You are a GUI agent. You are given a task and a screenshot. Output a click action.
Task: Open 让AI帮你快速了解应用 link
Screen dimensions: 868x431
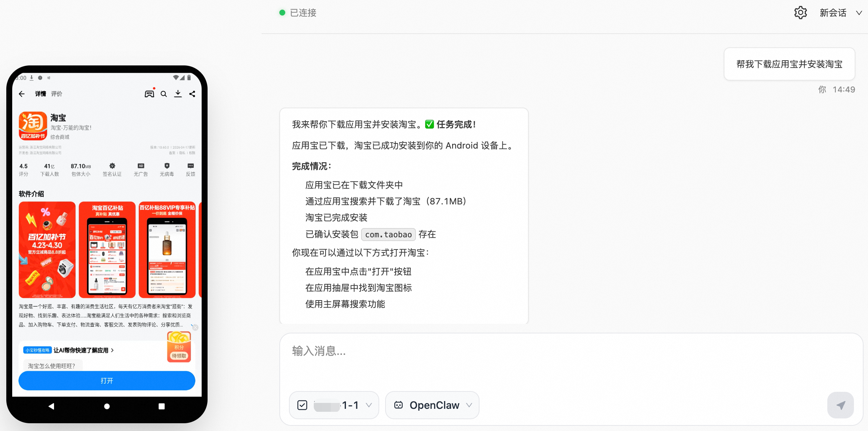(84, 350)
